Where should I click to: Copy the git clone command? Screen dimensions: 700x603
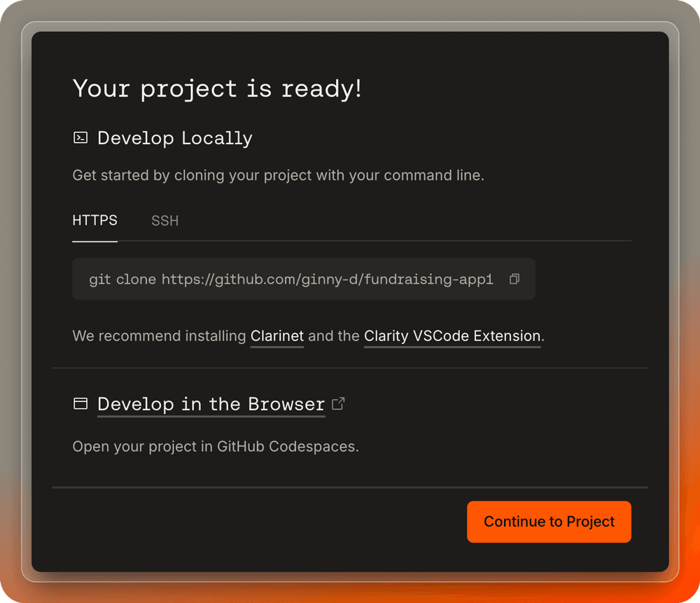[x=514, y=279]
